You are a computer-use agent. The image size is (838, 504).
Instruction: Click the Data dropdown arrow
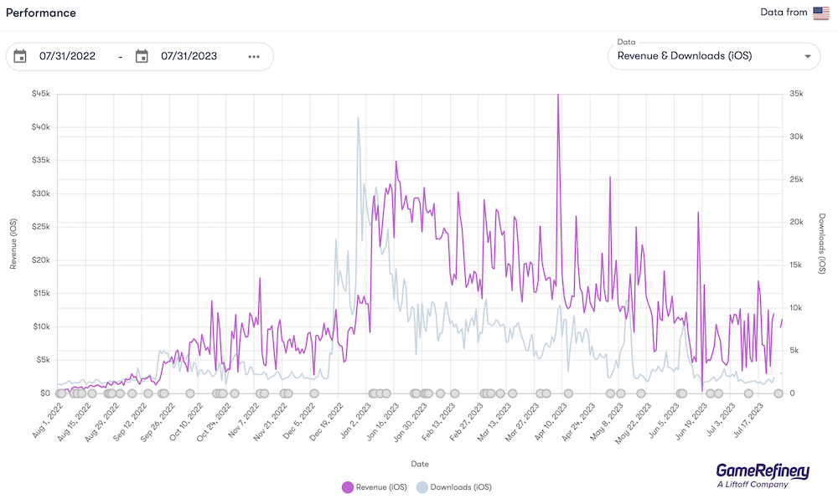coord(808,57)
